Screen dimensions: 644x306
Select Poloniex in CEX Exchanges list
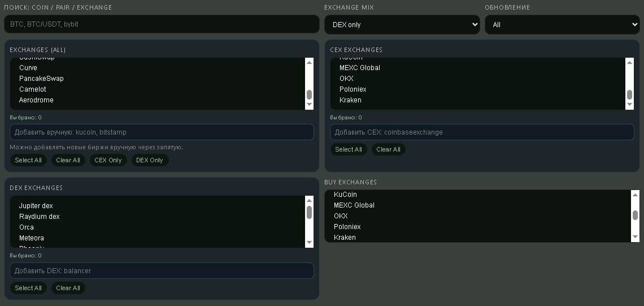tap(478, 89)
